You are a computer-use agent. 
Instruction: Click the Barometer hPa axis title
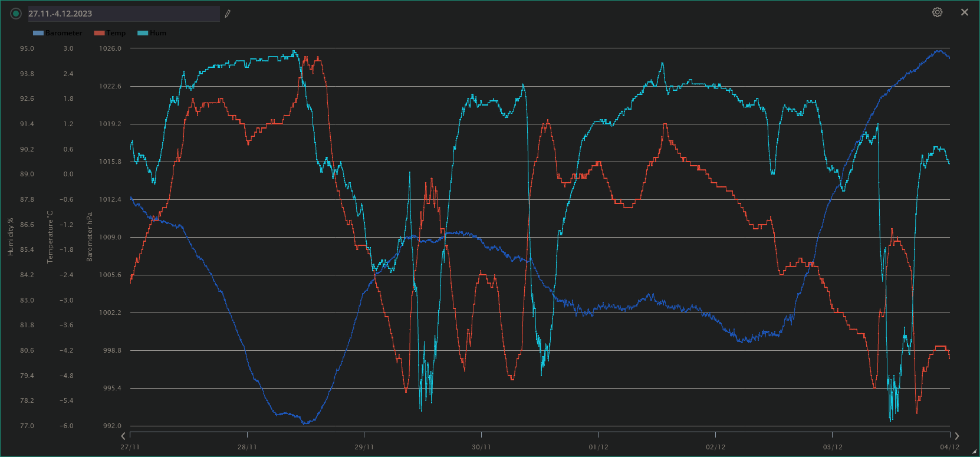coord(90,236)
